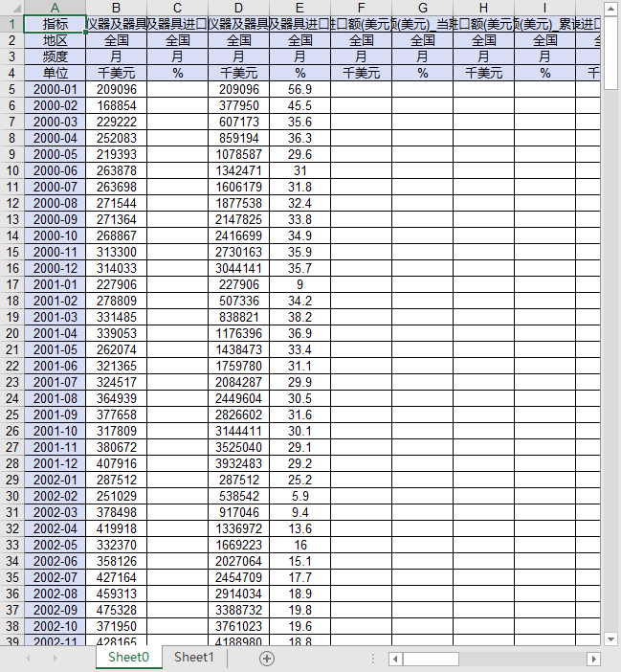Click cell with value 3932483

(x=239, y=463)
